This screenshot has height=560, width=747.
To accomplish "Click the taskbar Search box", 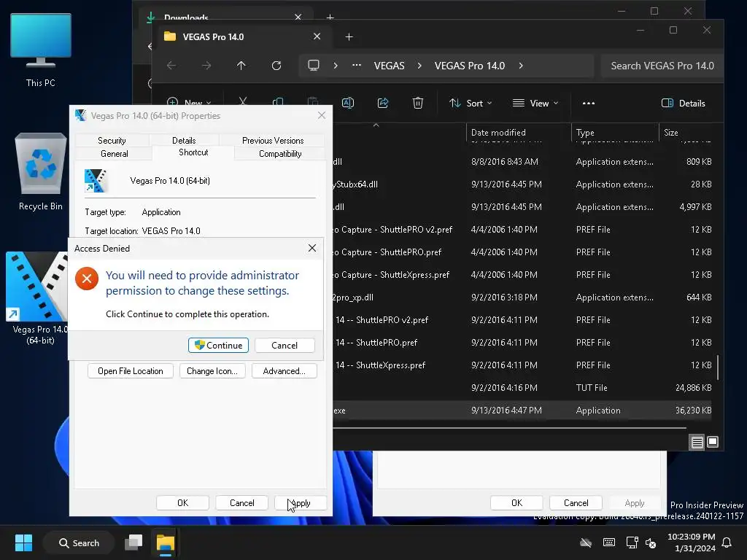I will [79, 542].
